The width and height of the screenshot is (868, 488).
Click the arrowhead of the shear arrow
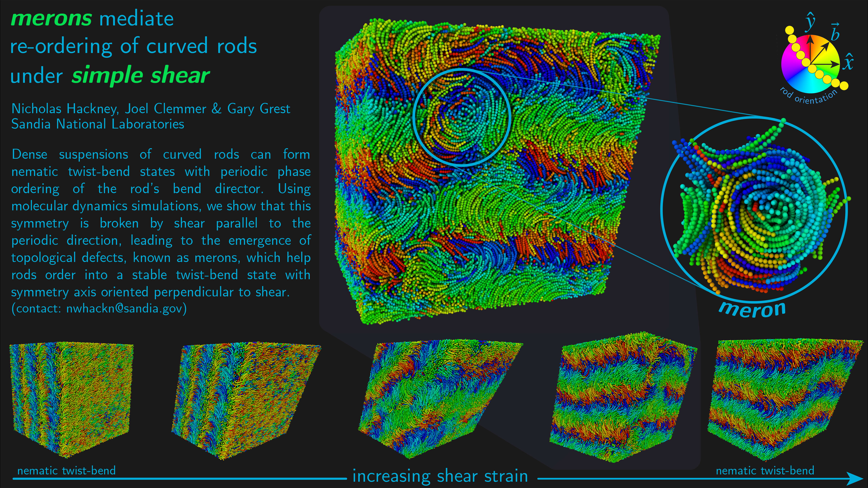[x=855, y=479]
